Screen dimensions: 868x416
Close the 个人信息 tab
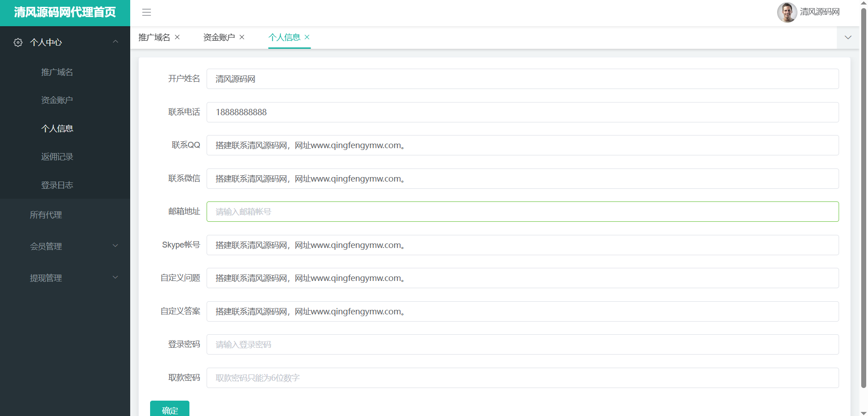[307, 37]
